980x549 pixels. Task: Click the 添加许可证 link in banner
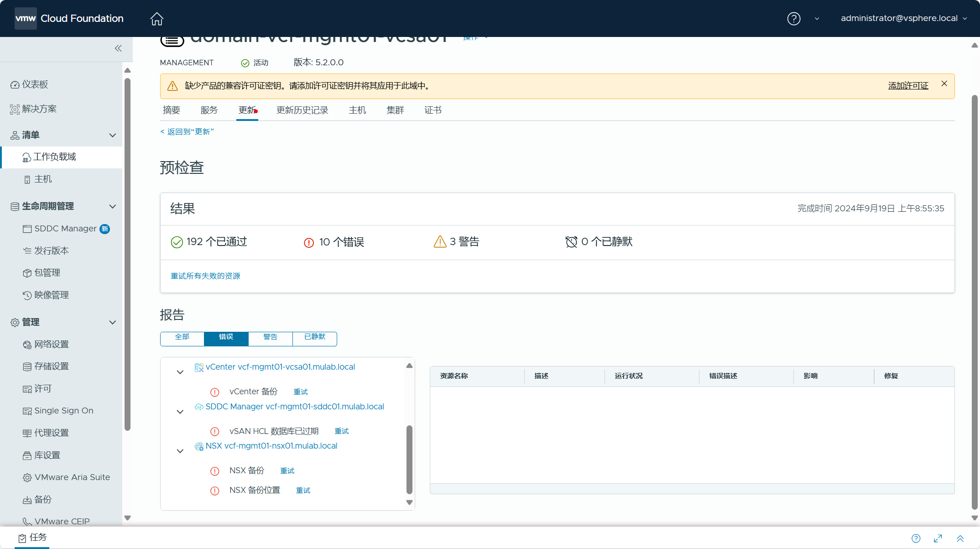(908, 86)
